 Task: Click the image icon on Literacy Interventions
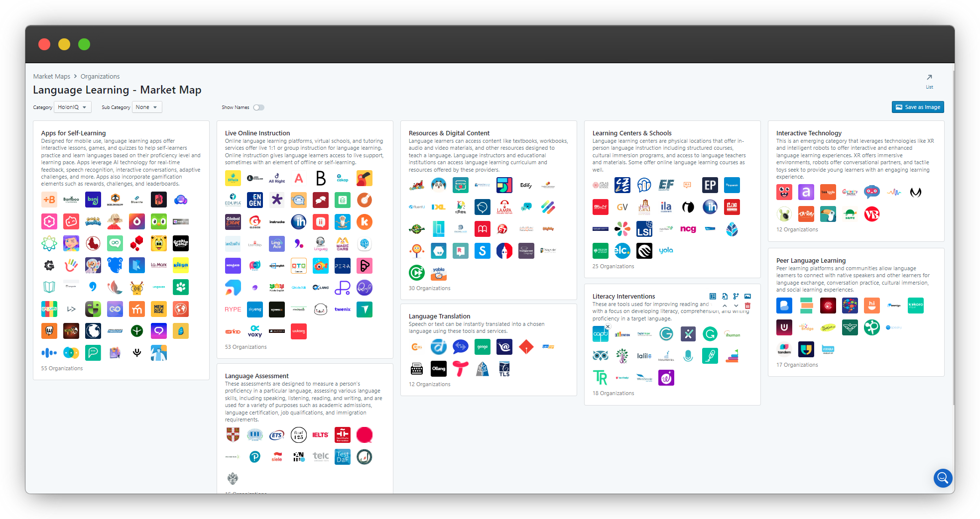(x=747, y=296)
